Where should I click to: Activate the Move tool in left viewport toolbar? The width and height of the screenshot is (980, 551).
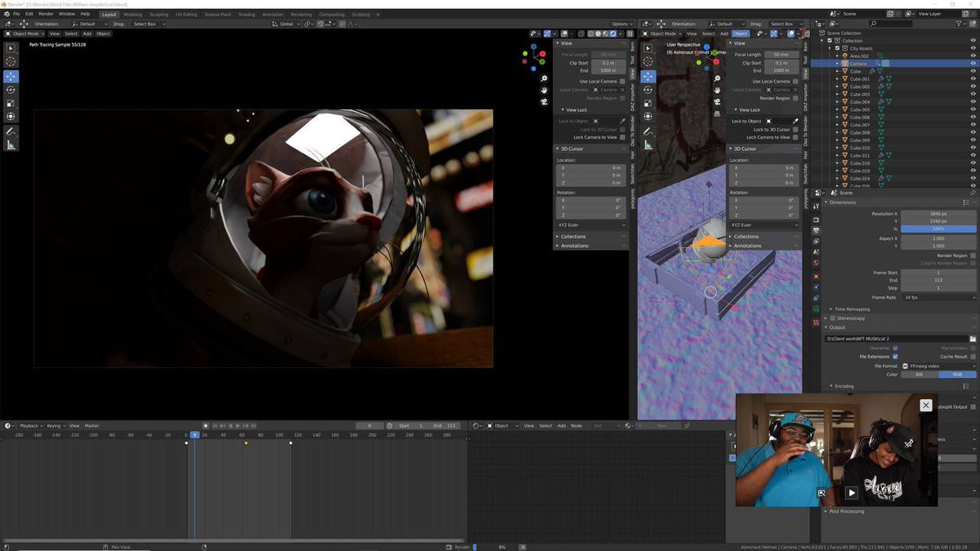[x=11, y=77]
